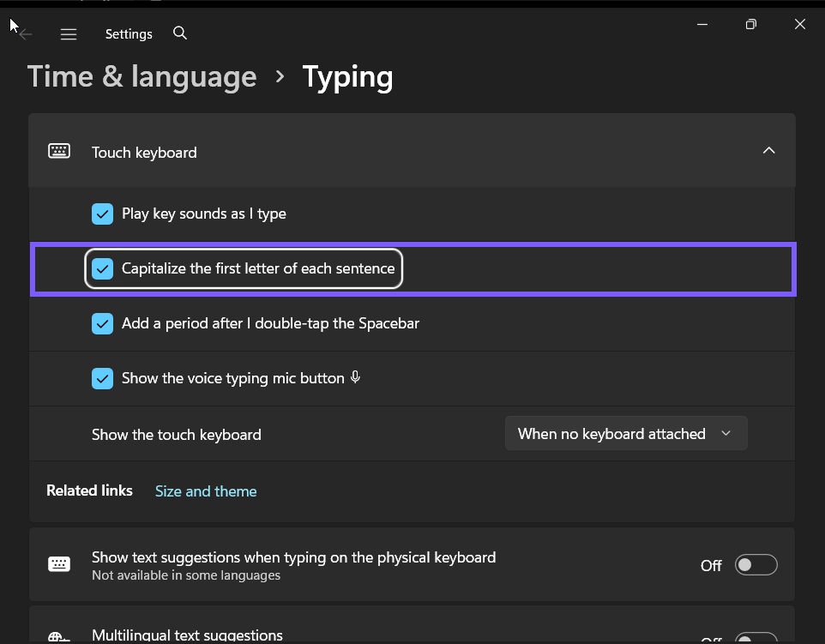Click the back arrow in Settings header
The width and height of the screenshot is (825, 644).
pyautogui.click(x=25, y=34)
